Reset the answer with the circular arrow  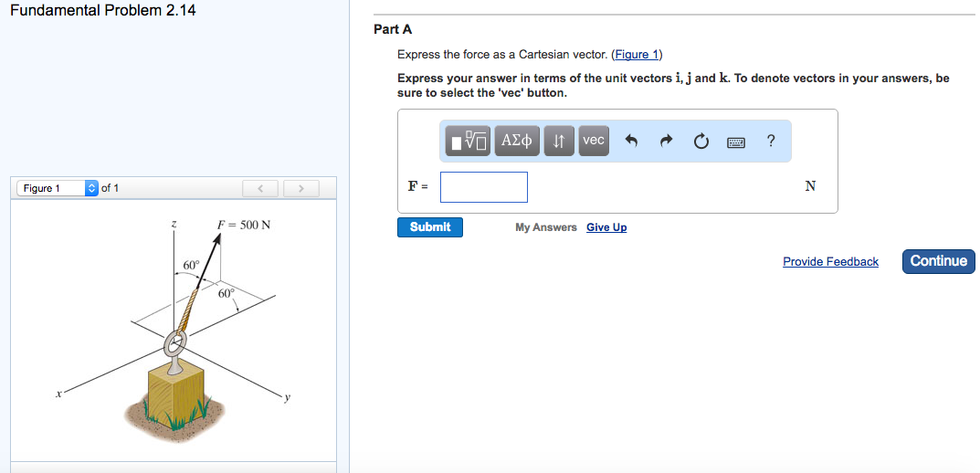(x=701, y=141)
